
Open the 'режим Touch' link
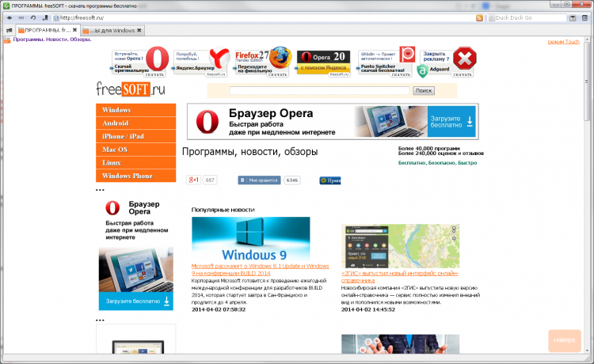click(x=563, y=42)
